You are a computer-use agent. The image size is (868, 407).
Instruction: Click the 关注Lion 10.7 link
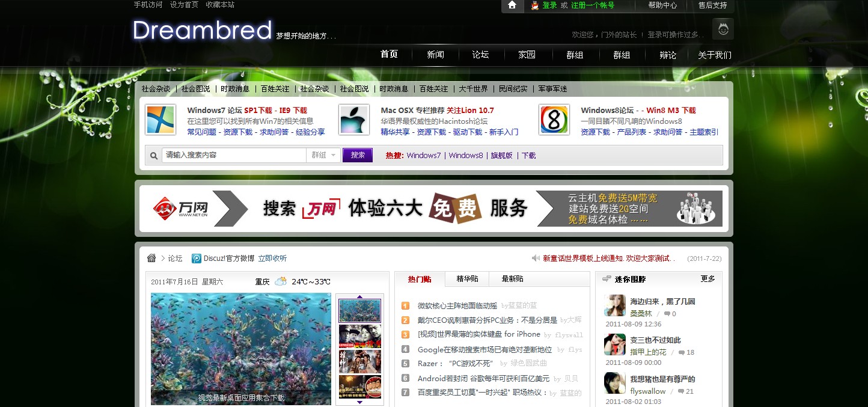coord(470,111)
